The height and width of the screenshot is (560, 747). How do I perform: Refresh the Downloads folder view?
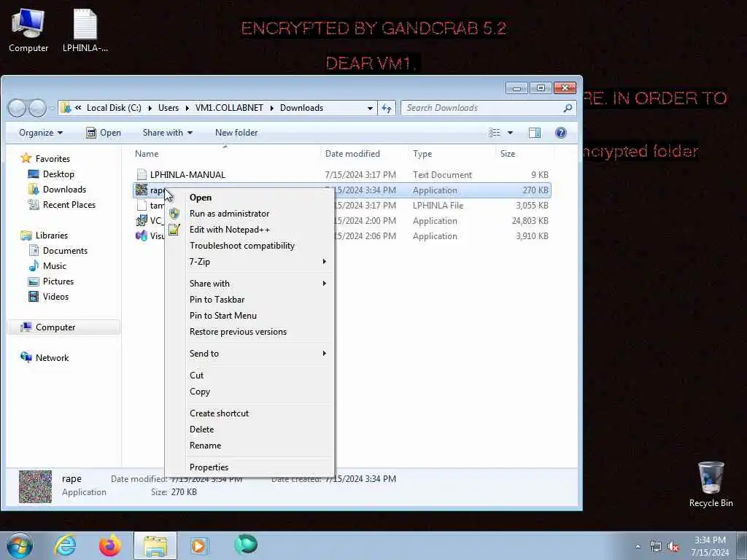[x=387, y=108]
